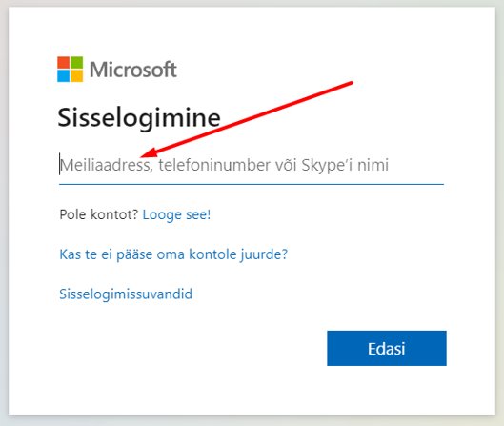Click the "Pole kontot?" text label
The height and width of the screenshot is (426, 504).
tap(99, 214)
